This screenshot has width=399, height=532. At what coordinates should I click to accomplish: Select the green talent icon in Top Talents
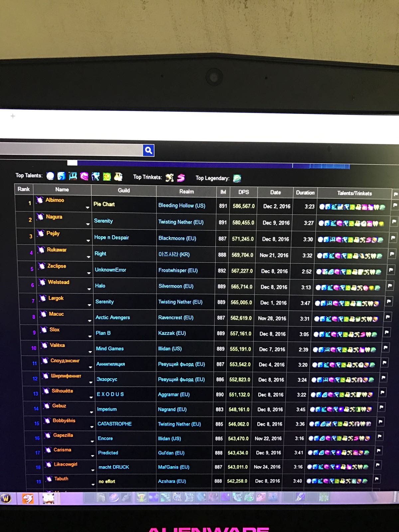[x=107, y=176]
